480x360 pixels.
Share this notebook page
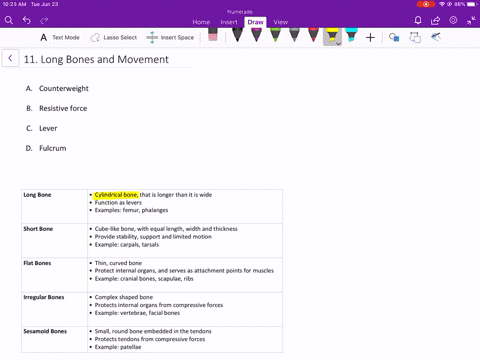click(435, 21)
